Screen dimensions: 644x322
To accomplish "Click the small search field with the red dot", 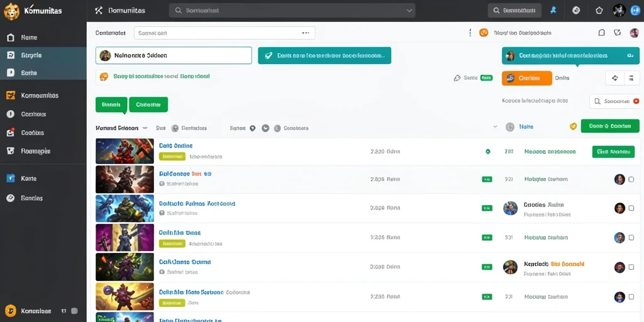I will click(615, 101).
